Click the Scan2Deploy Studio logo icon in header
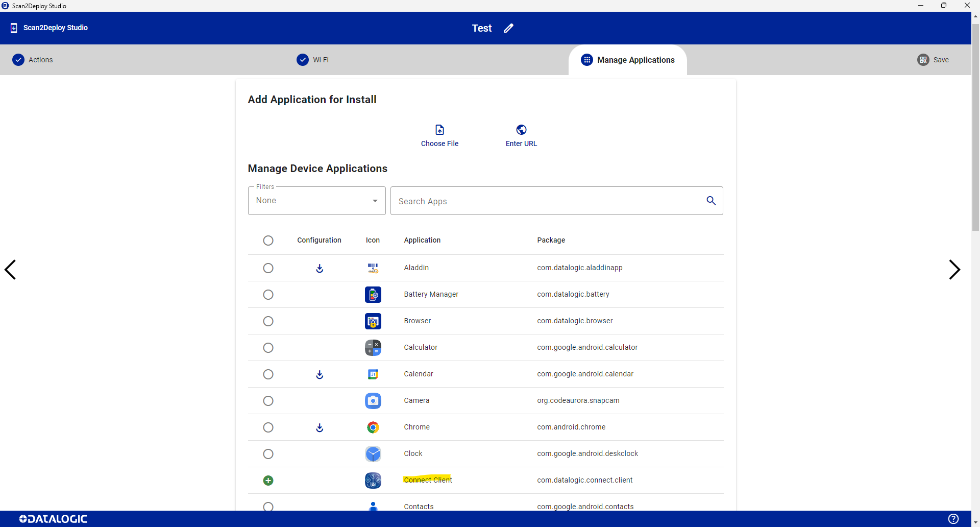 click(14, 28)
